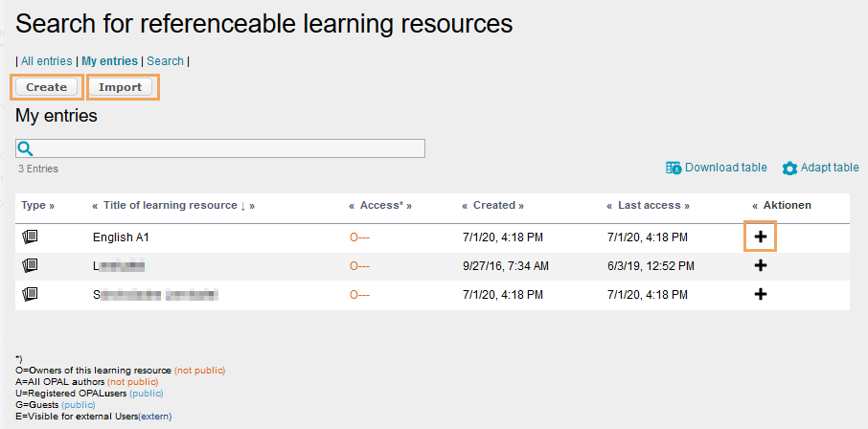Sort the table by Created column

tap(493, 205)
